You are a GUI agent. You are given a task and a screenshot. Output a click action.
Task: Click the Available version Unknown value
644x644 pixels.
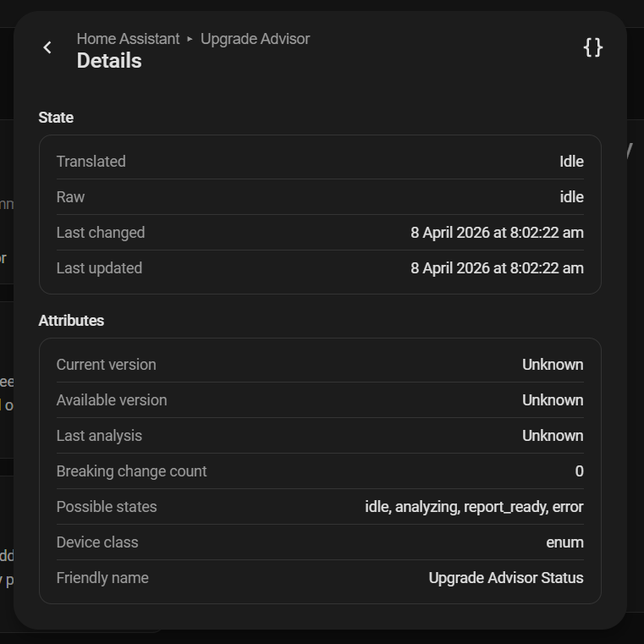click(x=553, y=400)
